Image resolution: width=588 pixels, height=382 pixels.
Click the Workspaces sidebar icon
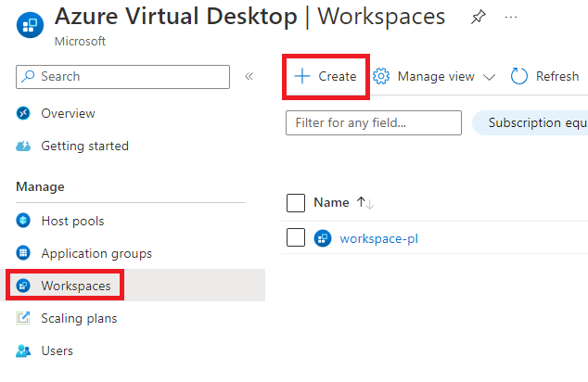click(x=23, y=286)
